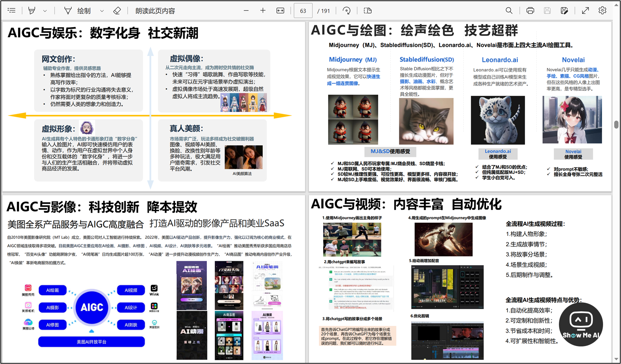Click the virtual idols character image
The height and width of the screenshot is (364, 621).
(244, 102)
